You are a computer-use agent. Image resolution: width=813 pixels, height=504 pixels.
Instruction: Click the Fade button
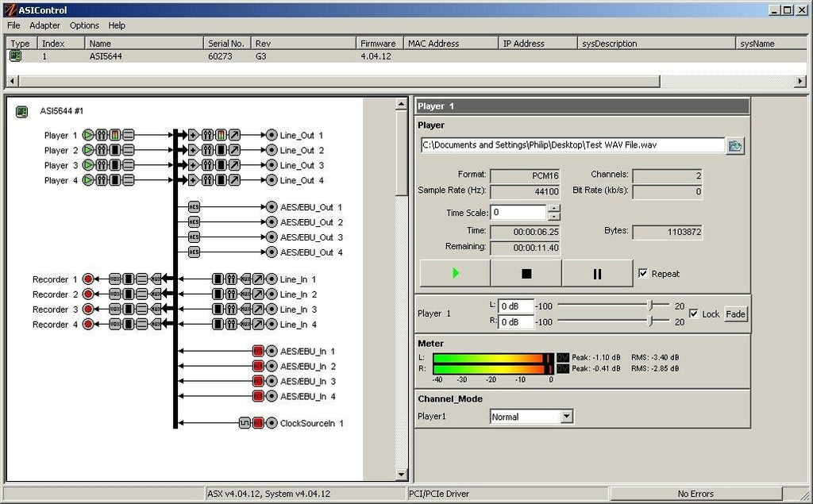click(x=736, y=314)
